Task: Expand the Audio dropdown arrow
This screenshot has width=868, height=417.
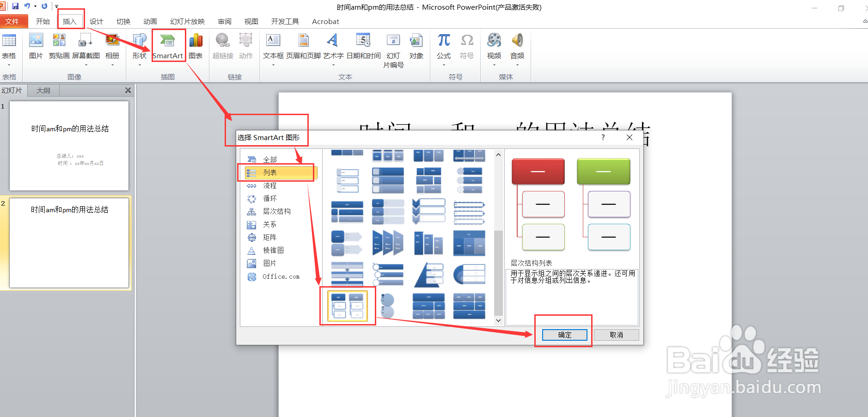Action: click(x=517, y=65)
